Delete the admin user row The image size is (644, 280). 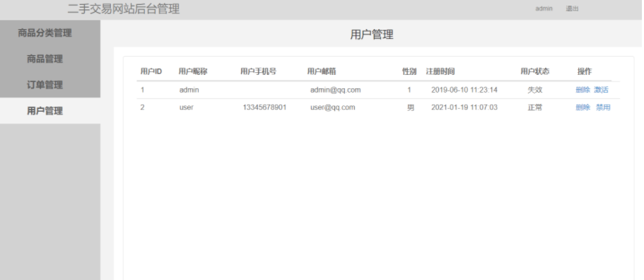[x=582, y=90]
